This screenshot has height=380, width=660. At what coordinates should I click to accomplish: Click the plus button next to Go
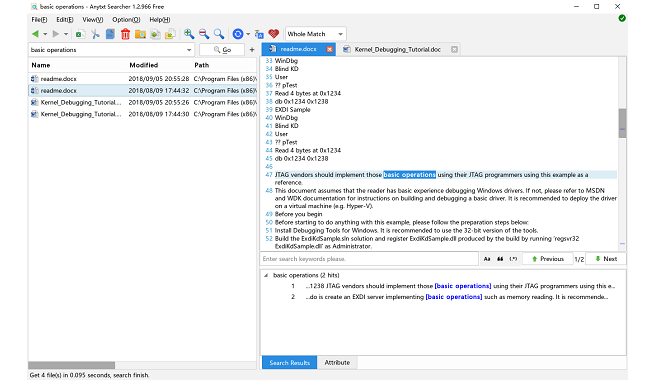pyautogui.click(x=252, y=50)
